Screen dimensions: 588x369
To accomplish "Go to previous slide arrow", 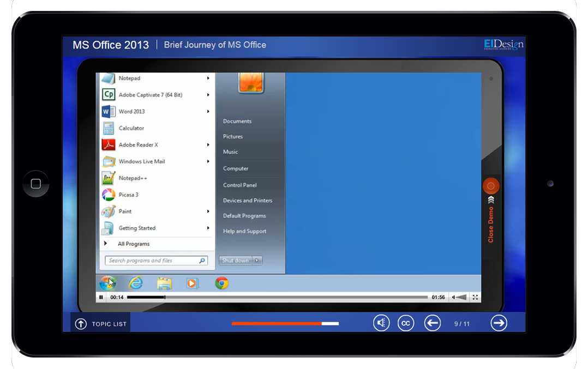I will [433, 323].
